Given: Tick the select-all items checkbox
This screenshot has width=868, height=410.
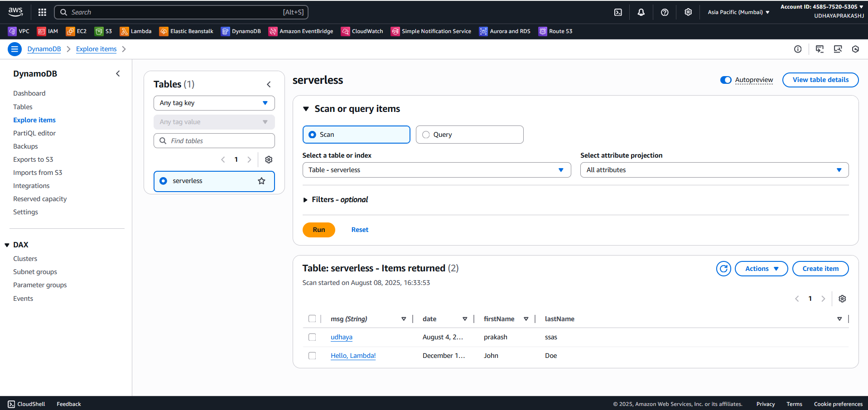Looking at the screenshot, I should [312, 318].
